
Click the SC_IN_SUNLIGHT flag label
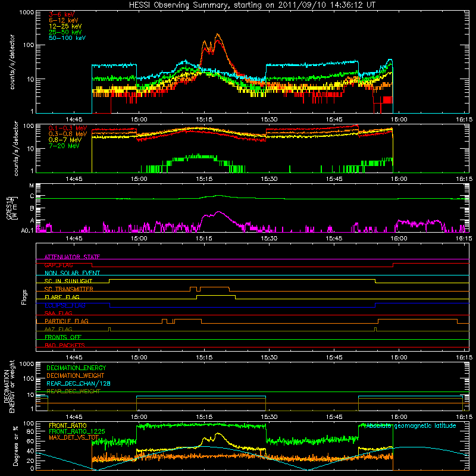coord(68,281)
